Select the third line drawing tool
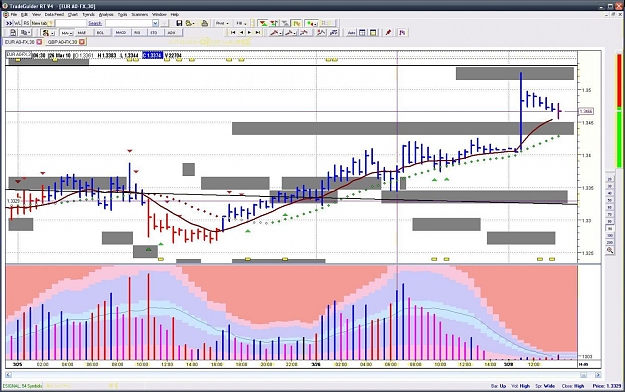625x392 pixels. [x=305, y=33]
